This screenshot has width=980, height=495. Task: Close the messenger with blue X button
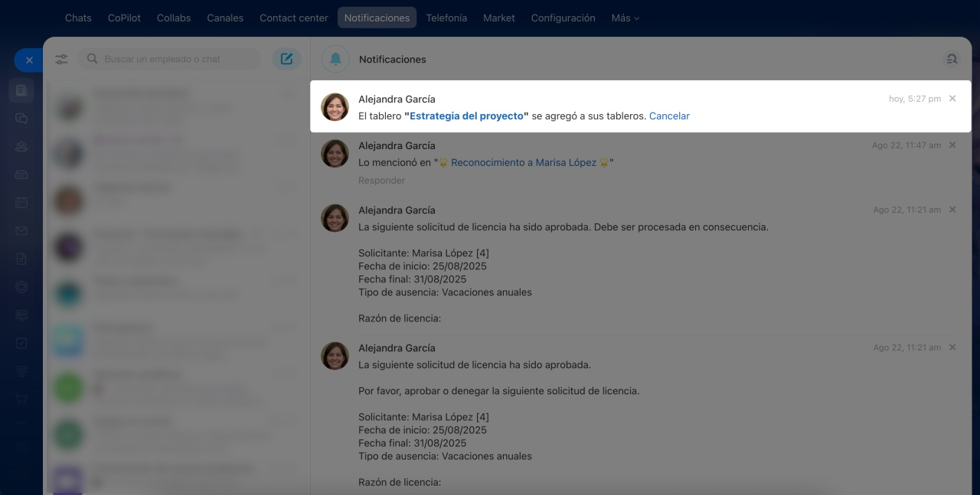pyautogui.click(x=29, y=60)
